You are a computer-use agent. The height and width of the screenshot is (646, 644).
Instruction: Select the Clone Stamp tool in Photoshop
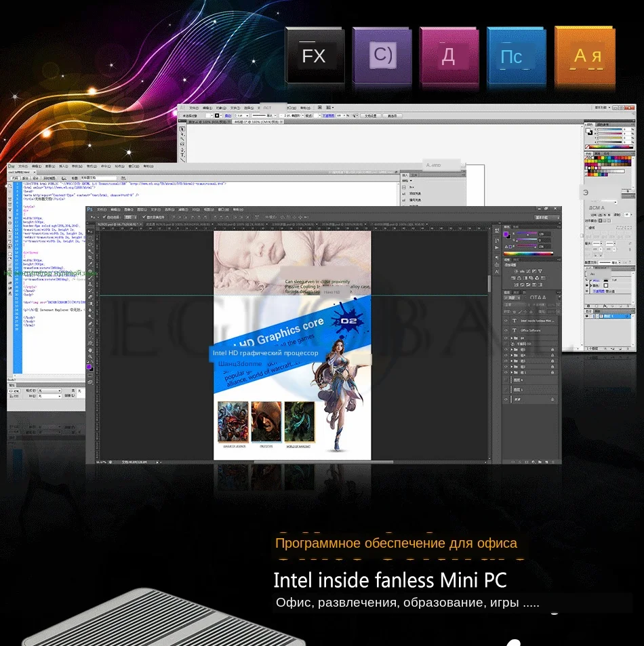tap(90, 284)
